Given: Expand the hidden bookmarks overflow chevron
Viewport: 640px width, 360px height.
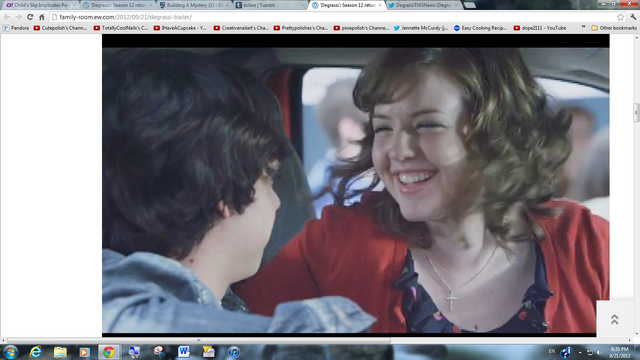Looking at the screenshot, I should 583,28.
